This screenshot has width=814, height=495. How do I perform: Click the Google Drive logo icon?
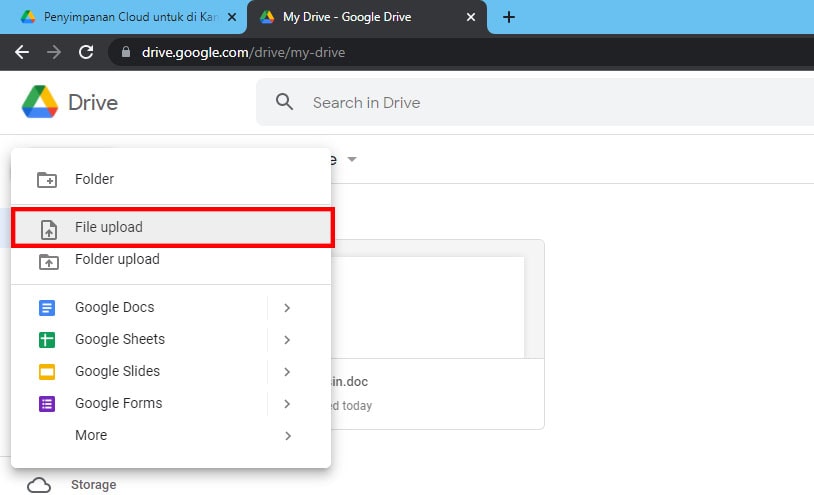39,102
